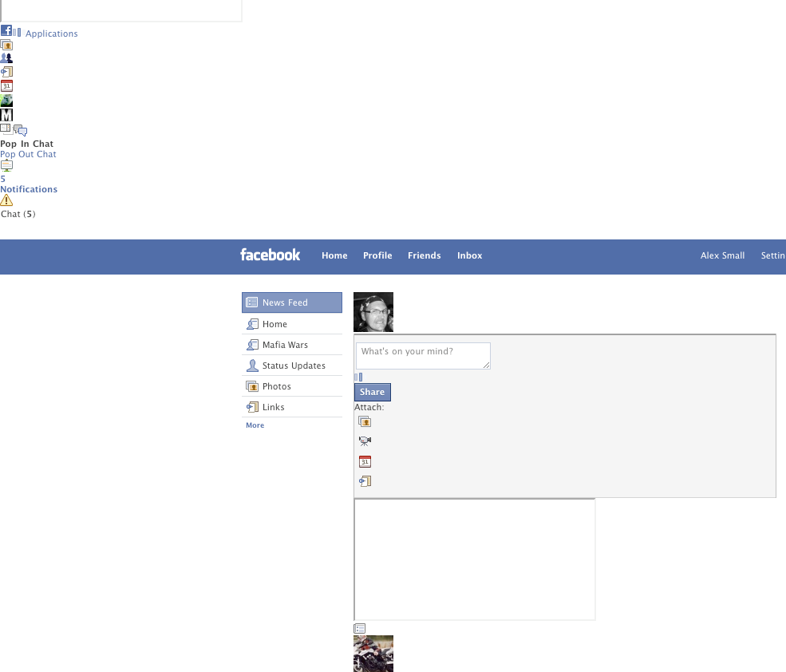
Task: Open Inbox in the navigation bar
Action: tap(470, 255)
